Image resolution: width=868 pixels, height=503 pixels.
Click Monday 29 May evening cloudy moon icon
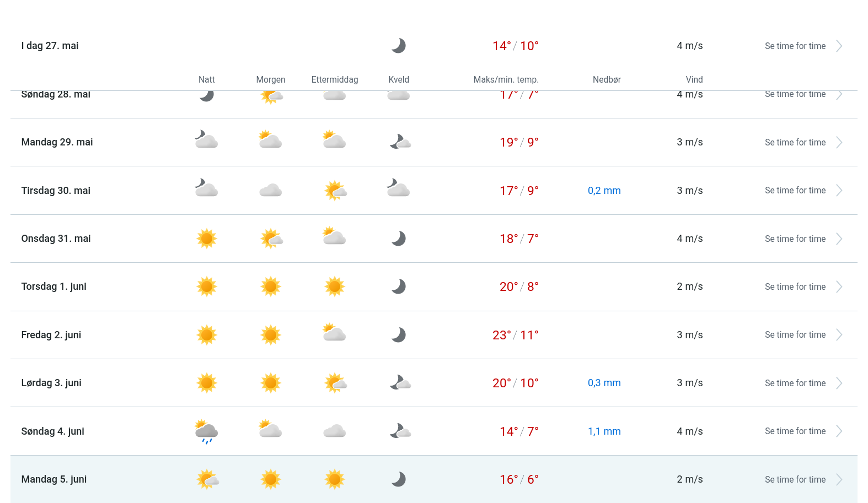coord(400,142)
